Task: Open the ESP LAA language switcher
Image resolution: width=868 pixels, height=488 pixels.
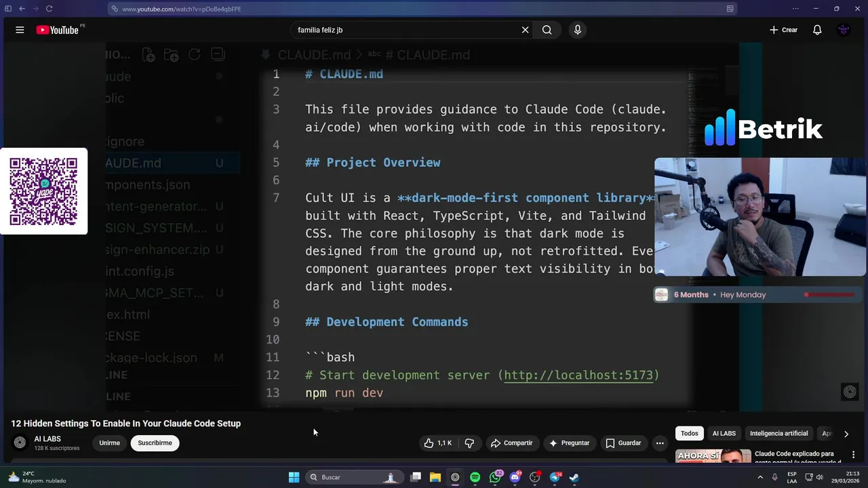Action: [x=792, y=477]
